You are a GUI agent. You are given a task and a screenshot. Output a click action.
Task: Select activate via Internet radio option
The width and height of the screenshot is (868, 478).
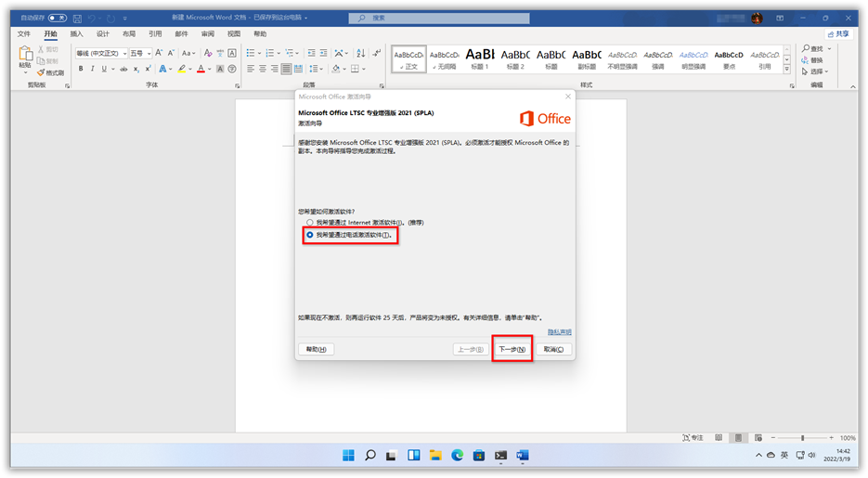point(310,223)
